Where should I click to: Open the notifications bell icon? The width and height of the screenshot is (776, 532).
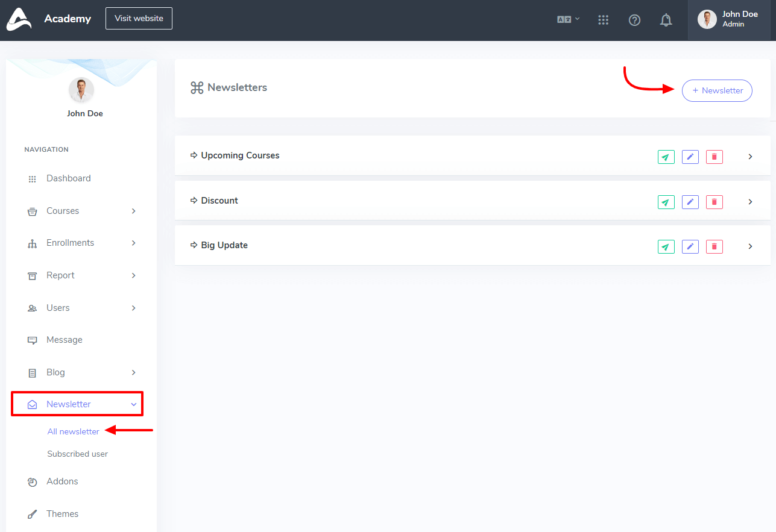click(666, 20)
